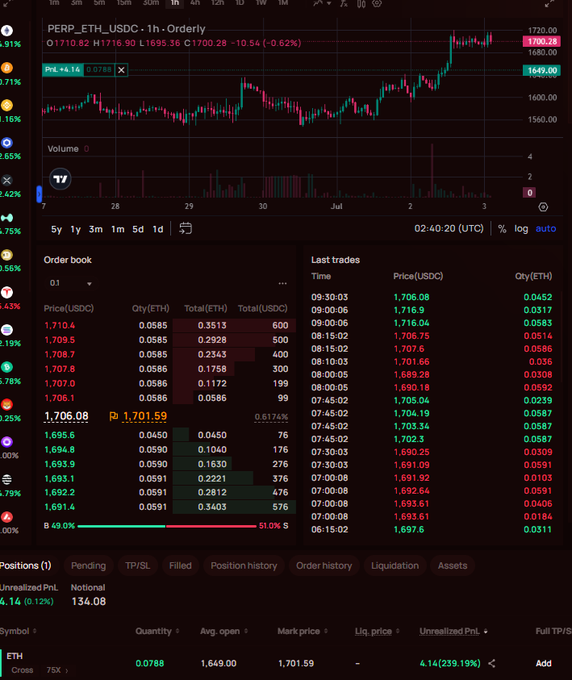Click the TradingView logo on chart
The image size is (572, 680).
point(60,179)
